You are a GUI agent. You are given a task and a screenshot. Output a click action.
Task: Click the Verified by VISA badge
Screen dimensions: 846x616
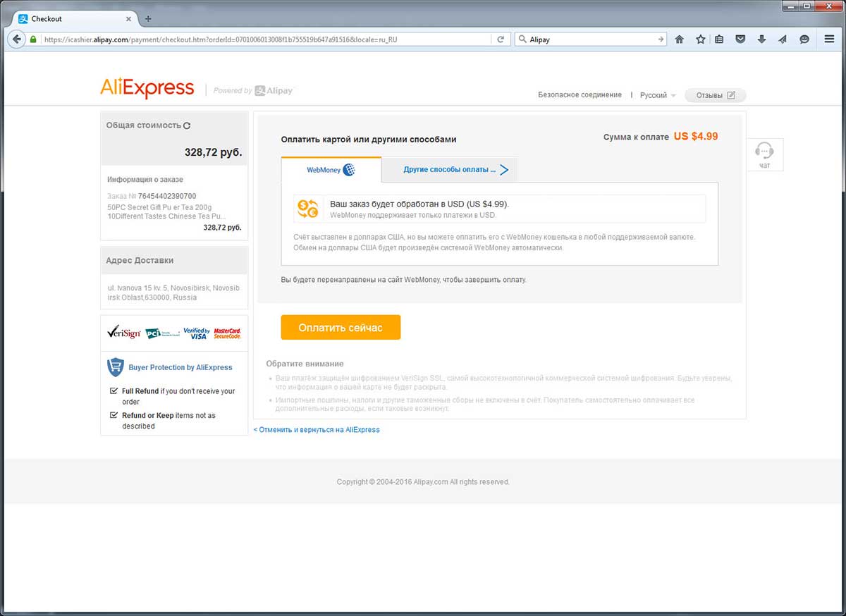[196, 333]
